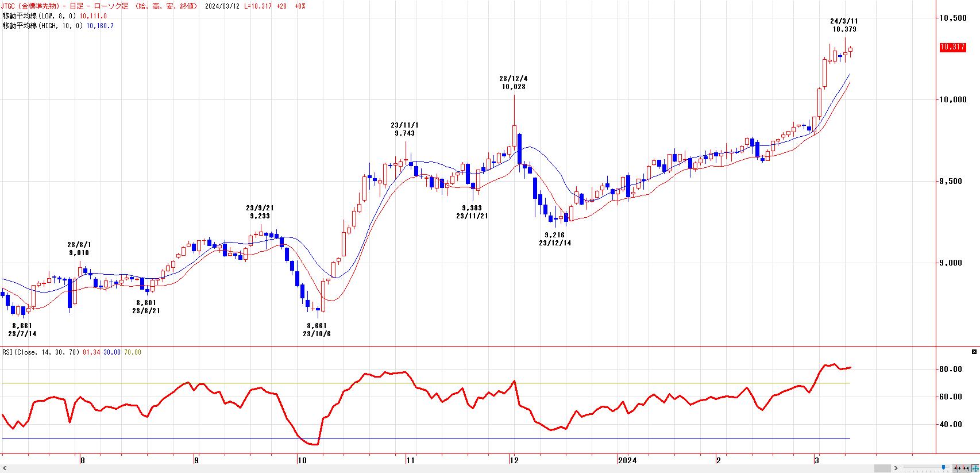The image size is (980, 473).
Task: Click the 2024 label on the time axis
Action: 627,460
